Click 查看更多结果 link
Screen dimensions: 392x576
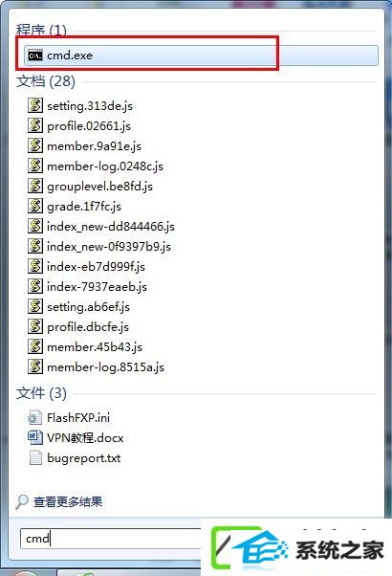(68, 501)
